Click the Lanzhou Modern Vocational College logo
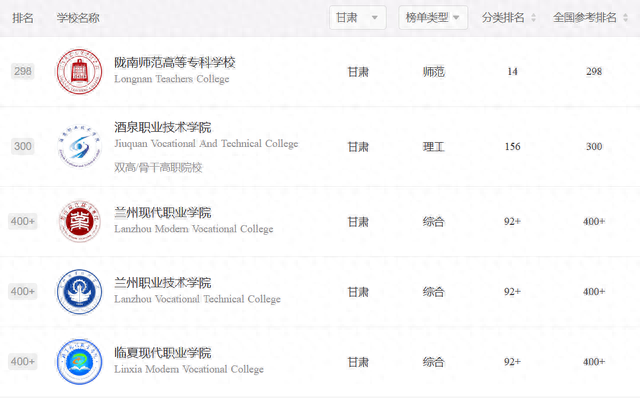Image resolution: width=640 pixels, height=398 pixels. coord(79,221)
